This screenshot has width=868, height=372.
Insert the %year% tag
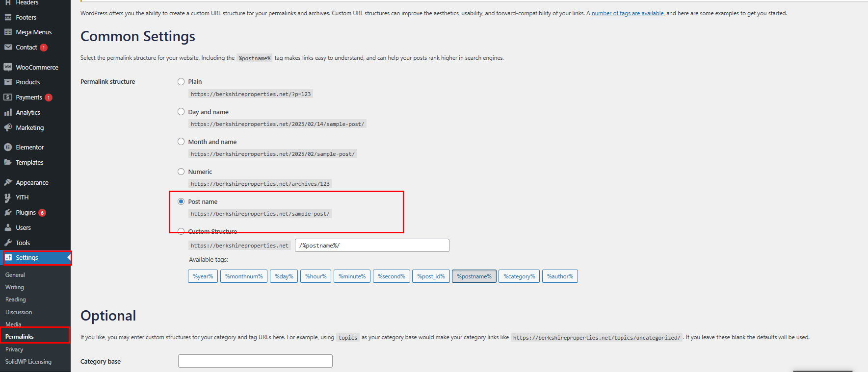tap(203, 276)
